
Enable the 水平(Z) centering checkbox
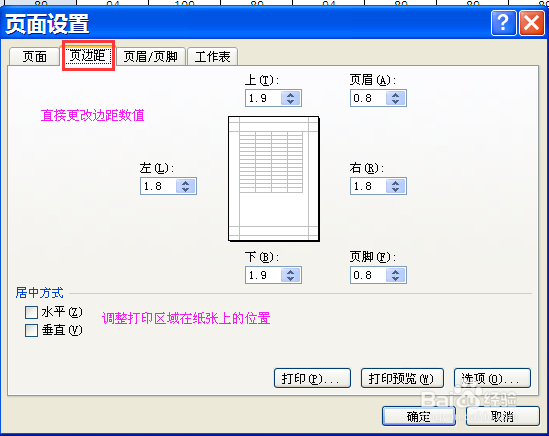click(32, 312)
